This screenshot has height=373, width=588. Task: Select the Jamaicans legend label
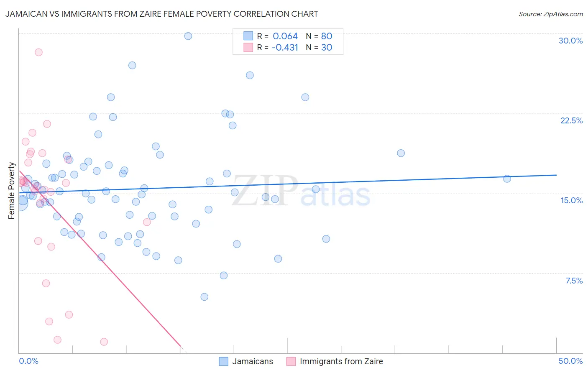(253, 361)
